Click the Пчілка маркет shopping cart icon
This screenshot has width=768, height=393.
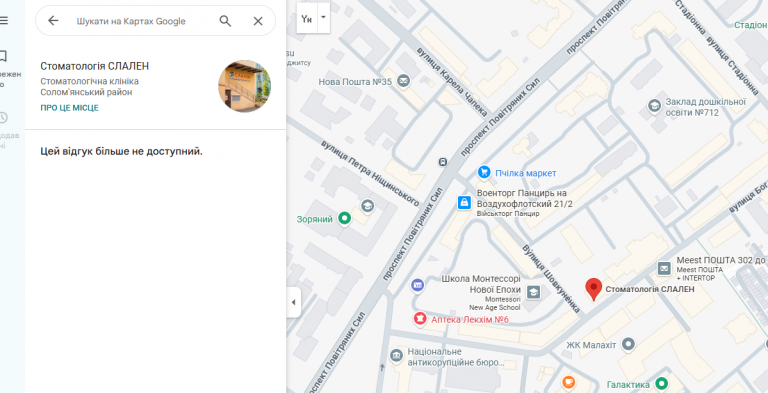click(x=484, y=172)
